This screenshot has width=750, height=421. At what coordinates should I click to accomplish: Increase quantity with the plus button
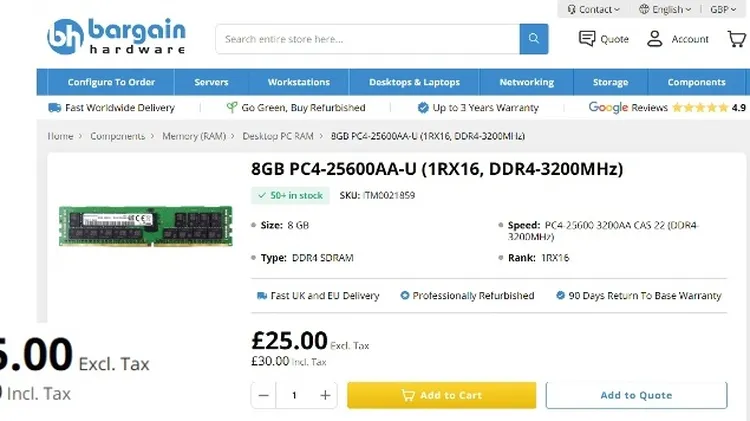coord(325,395)
